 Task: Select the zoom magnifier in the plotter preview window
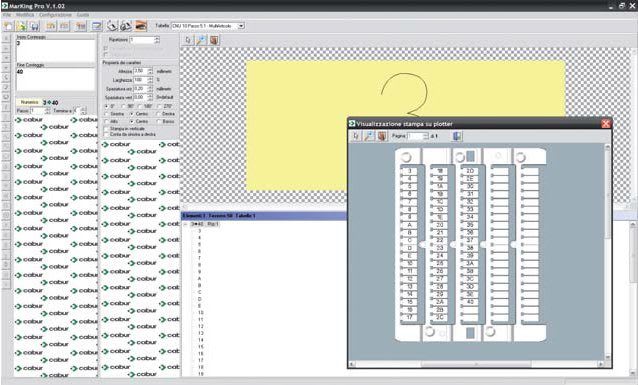[369, 136]
